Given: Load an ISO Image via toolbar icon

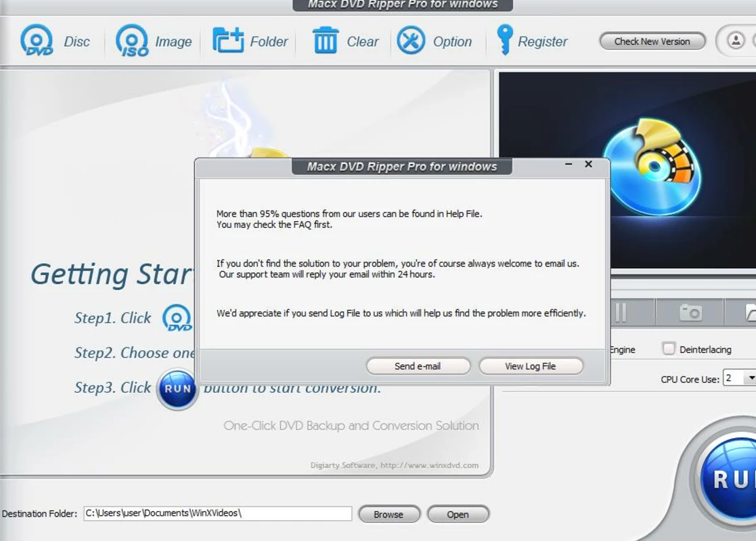Looking at the screenshot, I should pyautogui.click(x=132, y=41).
